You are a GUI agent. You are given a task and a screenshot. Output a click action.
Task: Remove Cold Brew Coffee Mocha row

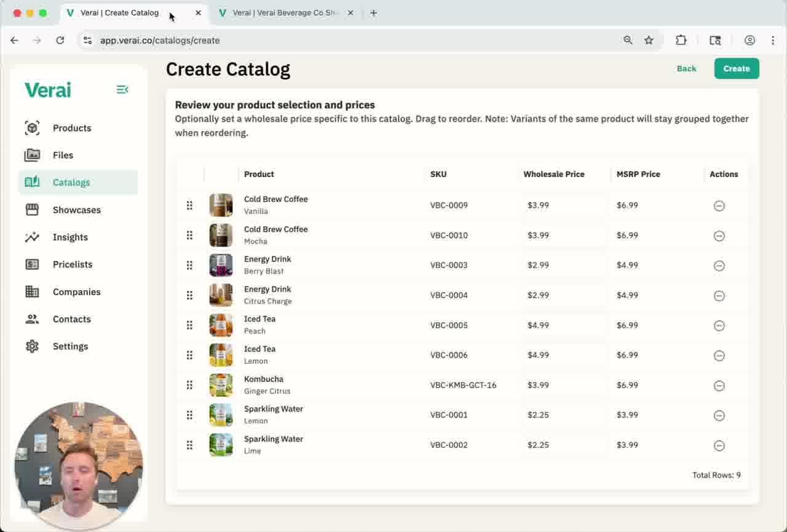click(x=719, y=236)
